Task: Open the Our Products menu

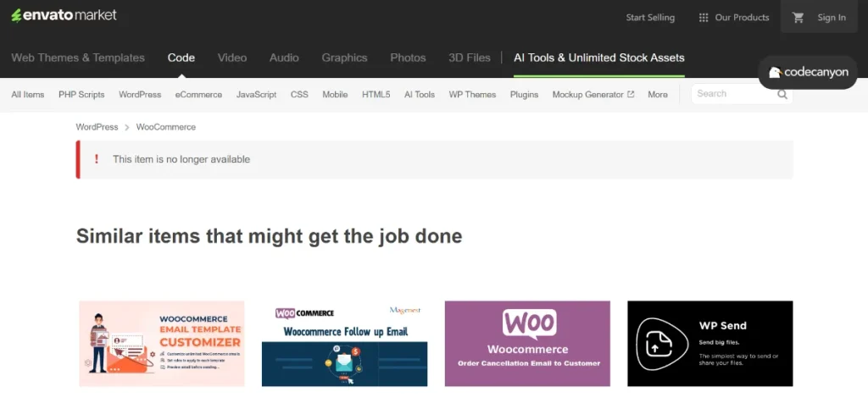Action: (742, 18)
